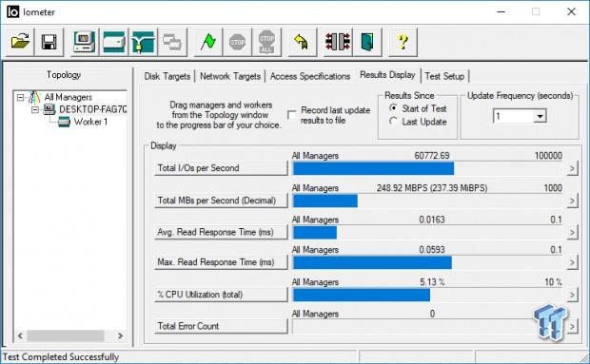Switch to Disk Targets tab
Viewport: 590px width, 364px height.
tap(167, 76)
